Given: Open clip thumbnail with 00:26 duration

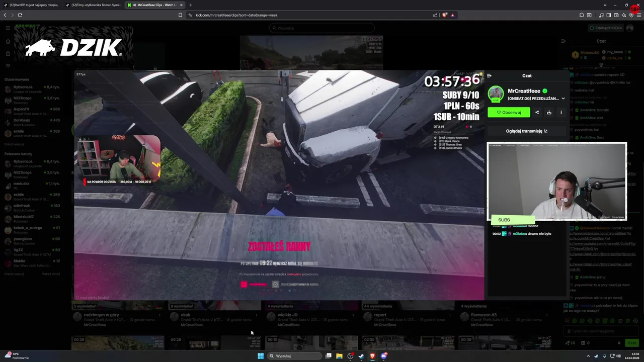Looking at the screenshot, I should [117, 343].
